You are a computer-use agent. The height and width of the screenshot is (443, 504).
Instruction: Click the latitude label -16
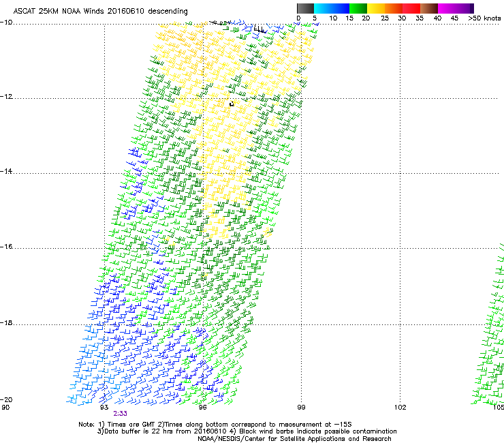coord(6,247)
